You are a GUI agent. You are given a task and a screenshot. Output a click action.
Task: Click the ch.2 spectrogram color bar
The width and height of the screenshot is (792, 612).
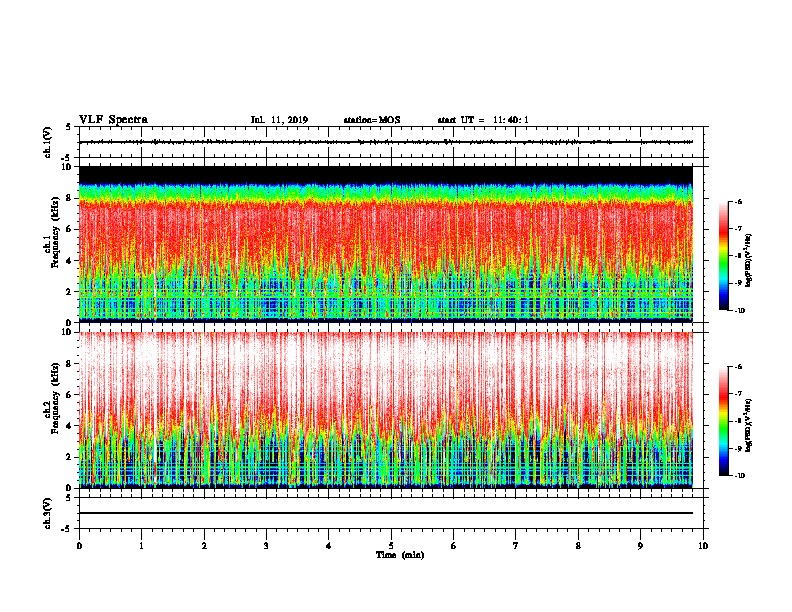(723, 421)
